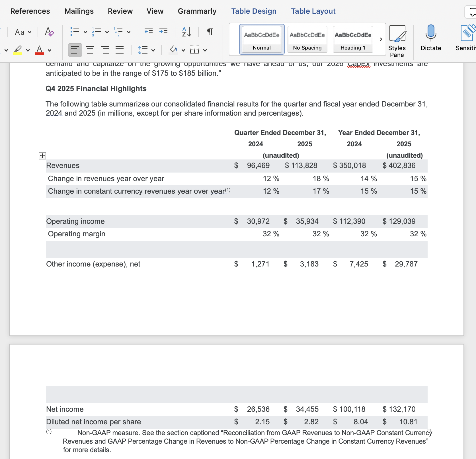
Task: Expand the multilevel list dropdown arrow
Action: (129, 32)
